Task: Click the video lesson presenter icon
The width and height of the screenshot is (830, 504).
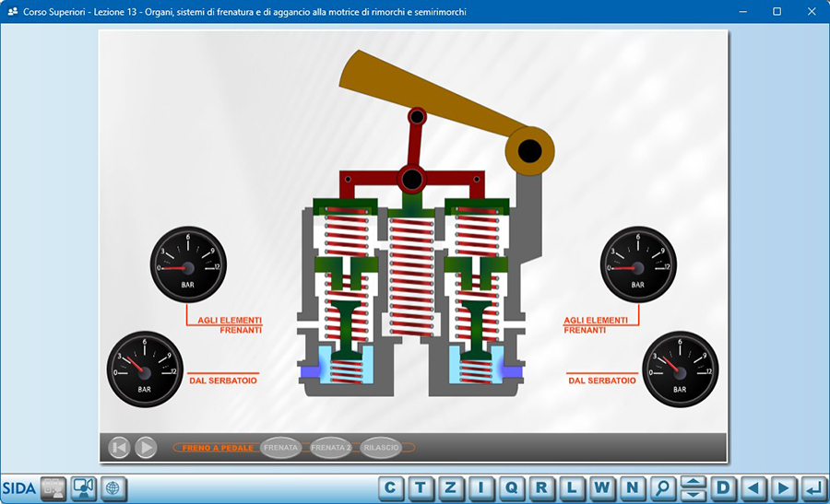Action: [84, 487]
